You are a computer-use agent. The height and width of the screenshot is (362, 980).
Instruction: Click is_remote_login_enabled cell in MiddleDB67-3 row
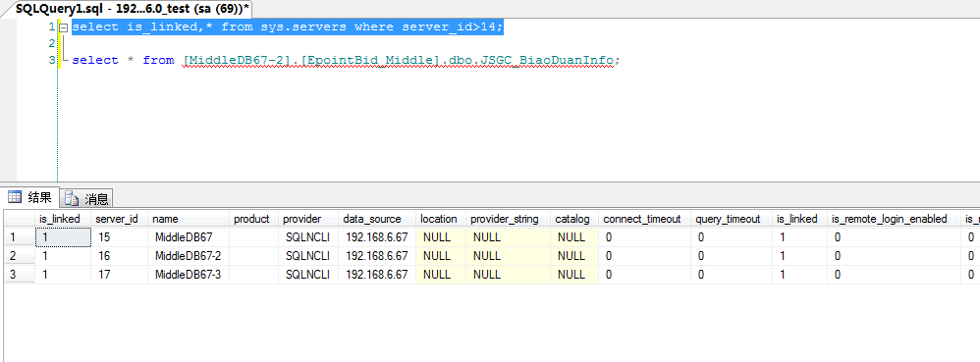tap(894, 275)
